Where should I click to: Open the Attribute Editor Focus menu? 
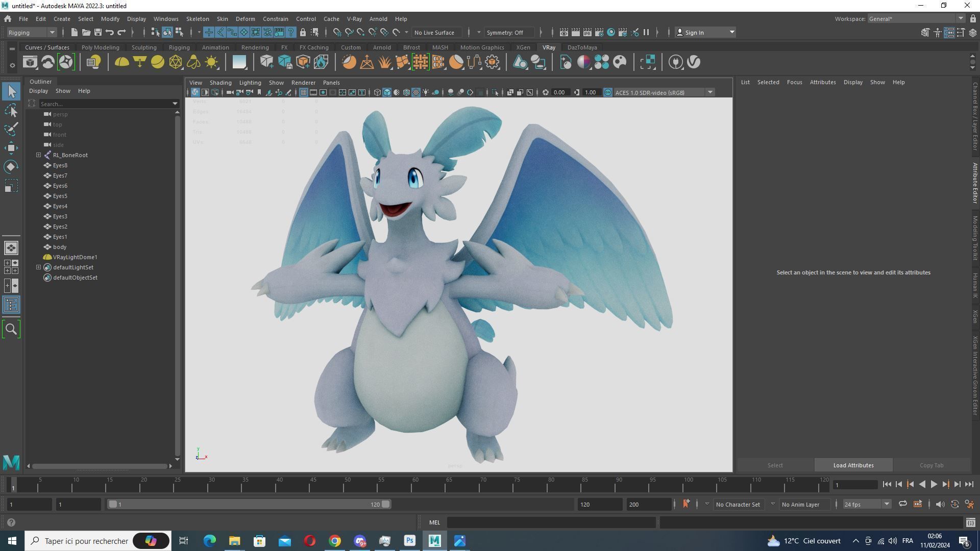point(795,82)
